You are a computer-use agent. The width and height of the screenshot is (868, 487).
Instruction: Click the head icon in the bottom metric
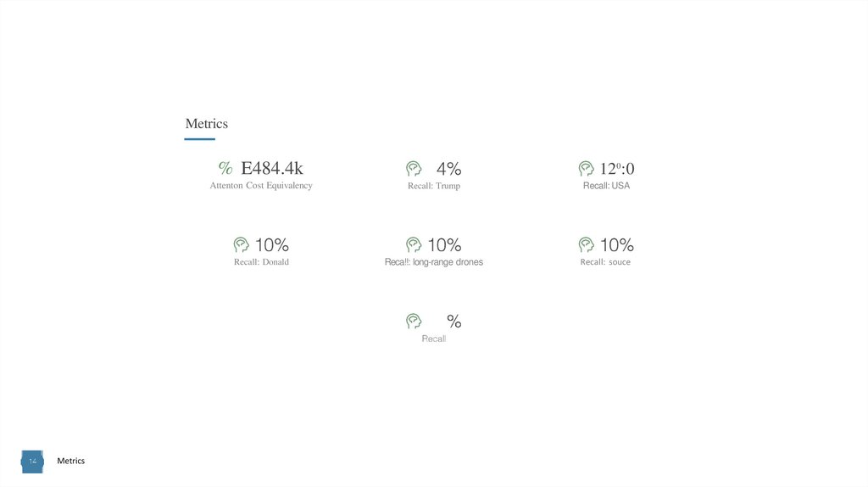click(x=414, y=321)
